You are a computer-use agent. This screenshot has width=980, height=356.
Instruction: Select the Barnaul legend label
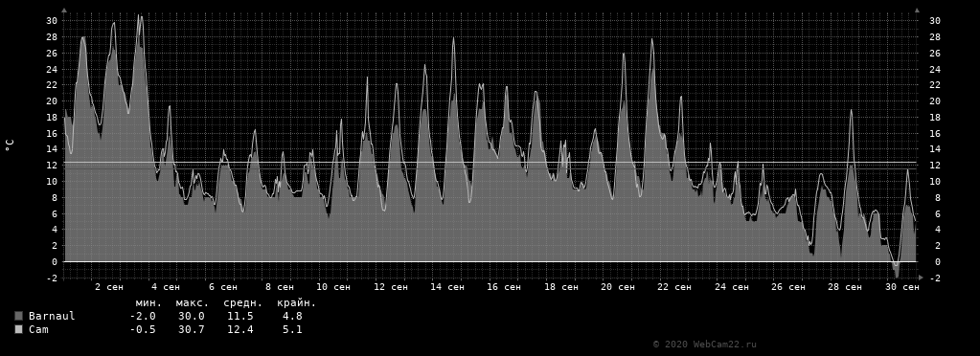[x=52, y=316]
